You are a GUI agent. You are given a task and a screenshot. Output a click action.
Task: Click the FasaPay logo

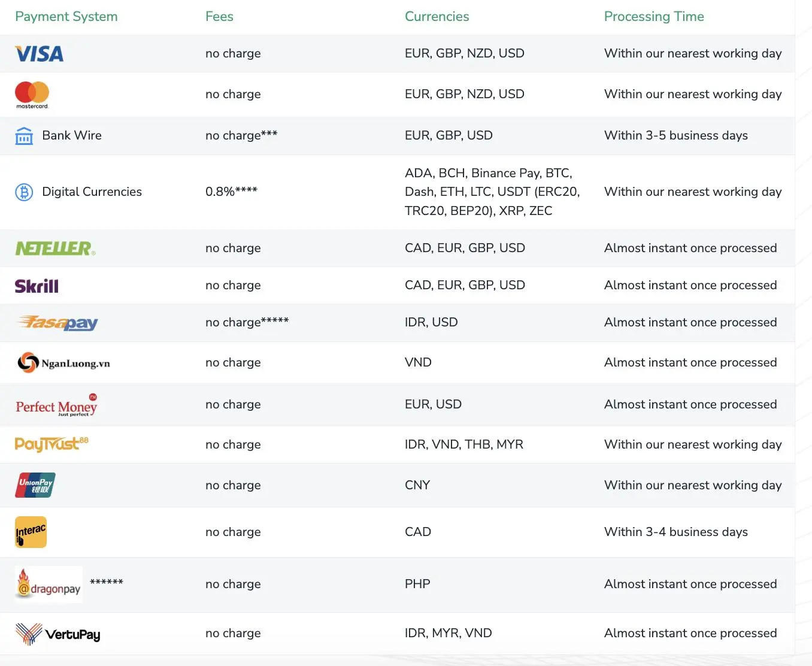coord(57,323)
